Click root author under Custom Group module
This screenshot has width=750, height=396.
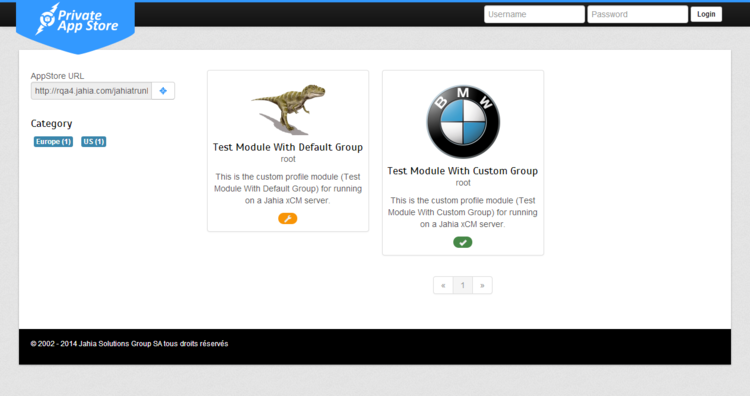click(463, 183)
